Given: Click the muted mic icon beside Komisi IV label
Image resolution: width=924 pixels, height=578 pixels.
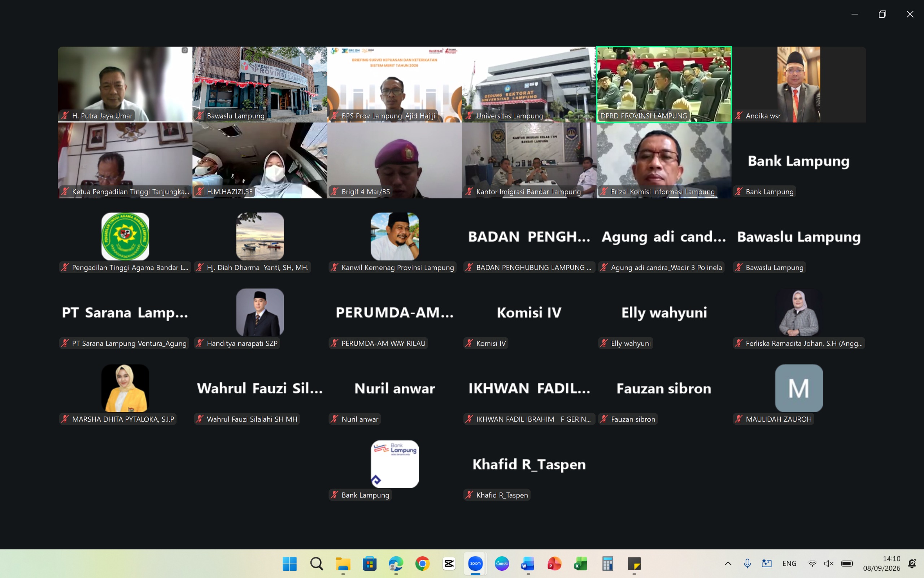Looking at the screenshot, I should pyautogui.click(x=469, y=343).
